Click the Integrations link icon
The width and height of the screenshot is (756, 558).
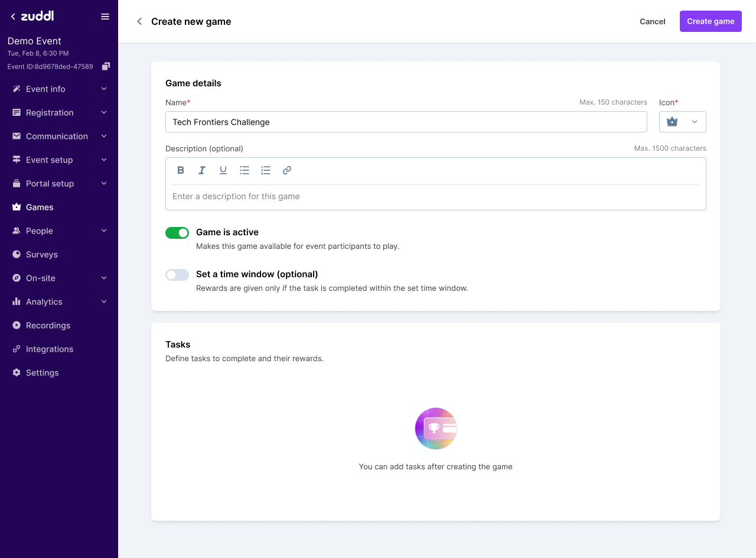pos(17,349)
